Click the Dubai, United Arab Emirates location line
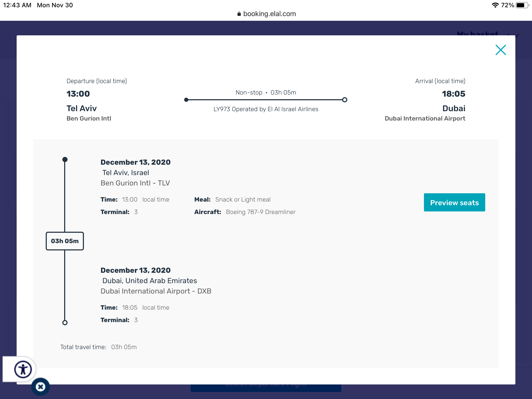Screen dimensions: 532x399 pyautogui.click(x=150, y=281)
